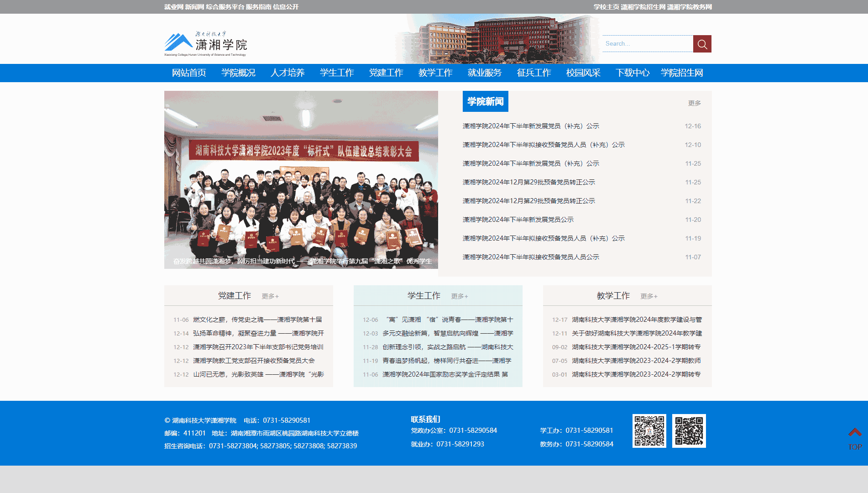Click the left QR code in the footer
The height and width of the screenshot is (493, 868).
[x=649, y=431]
